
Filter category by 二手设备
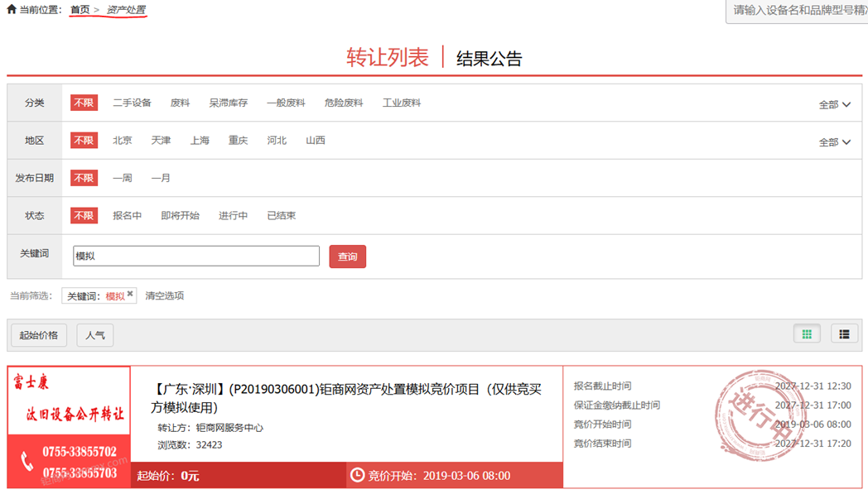pos(132,103)
